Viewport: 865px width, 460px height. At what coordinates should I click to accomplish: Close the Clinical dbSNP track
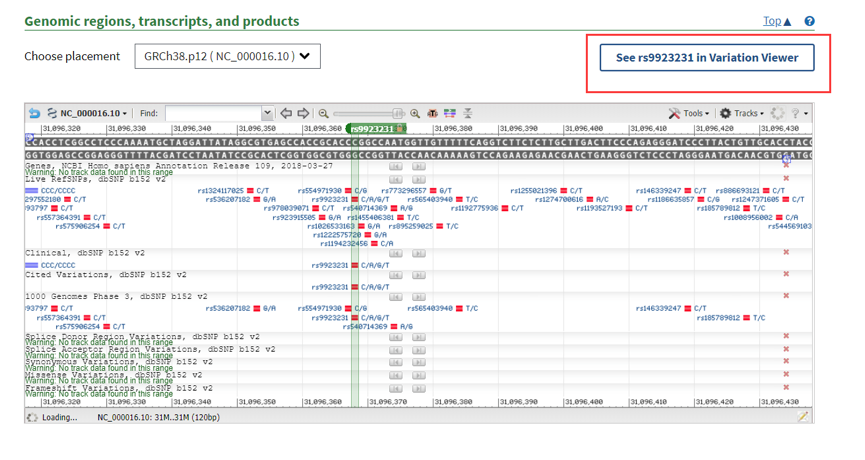786,252
